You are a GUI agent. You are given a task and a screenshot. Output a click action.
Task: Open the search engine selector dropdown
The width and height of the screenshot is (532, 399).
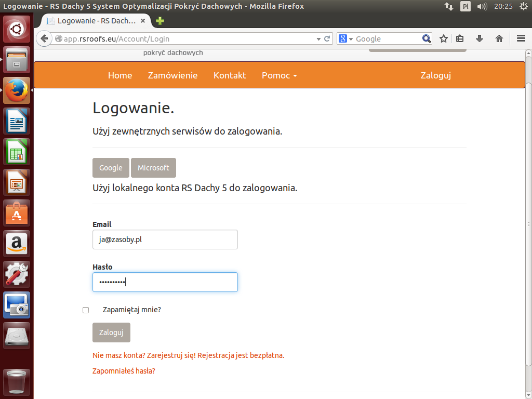point(345,39)
